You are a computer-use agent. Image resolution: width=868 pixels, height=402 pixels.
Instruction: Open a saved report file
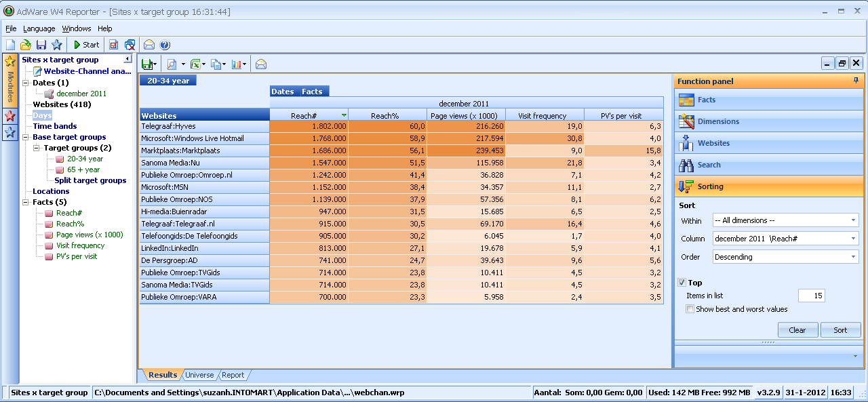(x=26, y=45)
